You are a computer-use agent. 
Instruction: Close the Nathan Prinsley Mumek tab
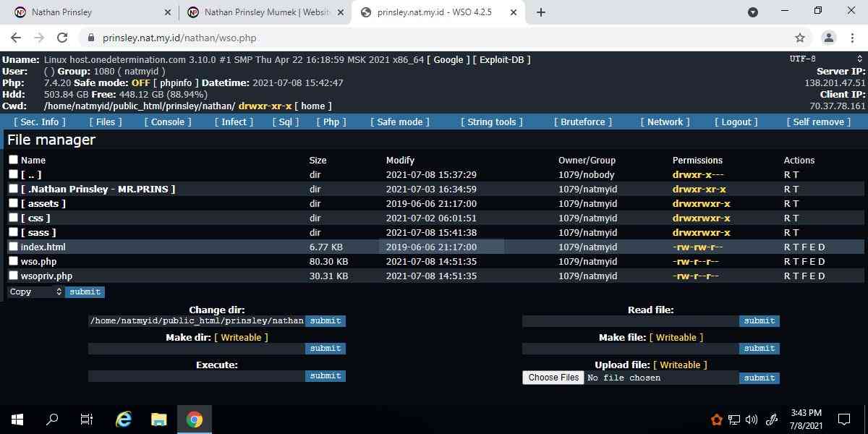pos(340,12)
